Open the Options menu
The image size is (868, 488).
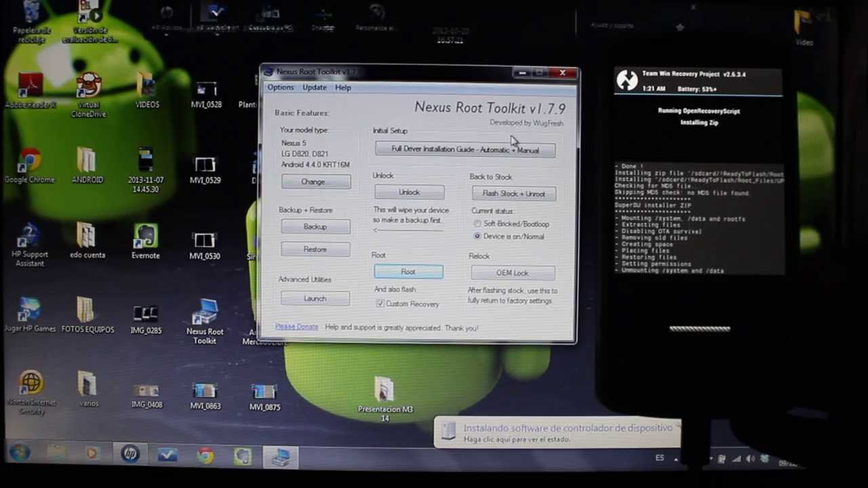tap(280, 87)
